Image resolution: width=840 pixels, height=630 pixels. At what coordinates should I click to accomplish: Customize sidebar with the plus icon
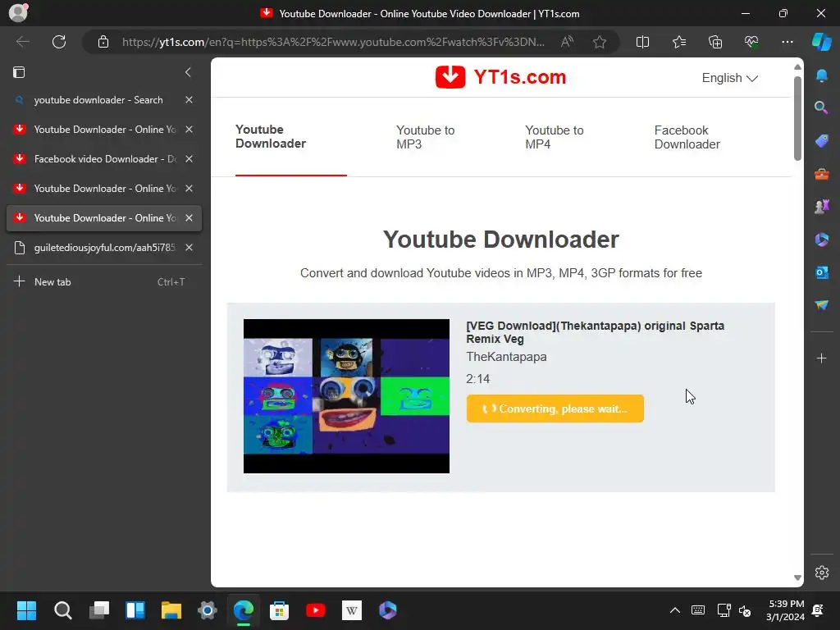pos(822,358)
